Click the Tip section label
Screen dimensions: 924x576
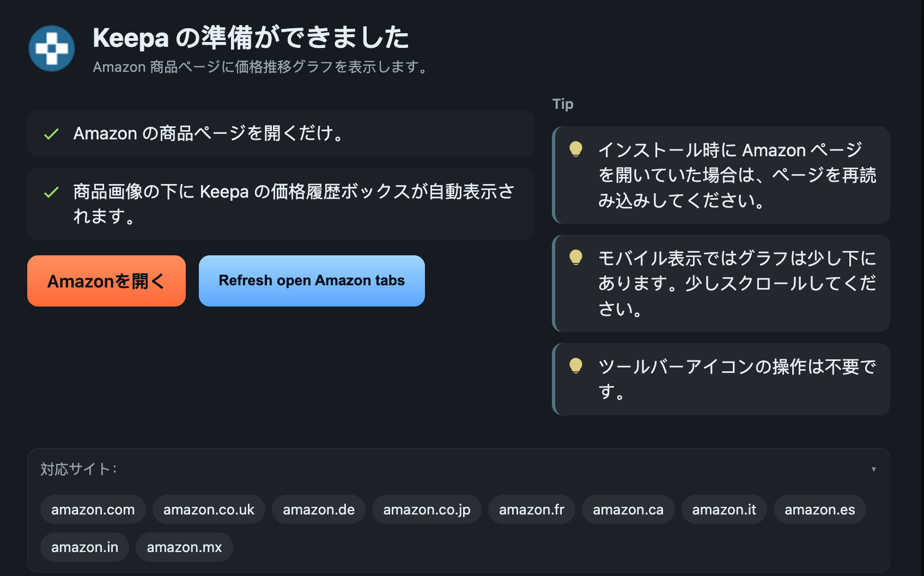pos(563,104)
